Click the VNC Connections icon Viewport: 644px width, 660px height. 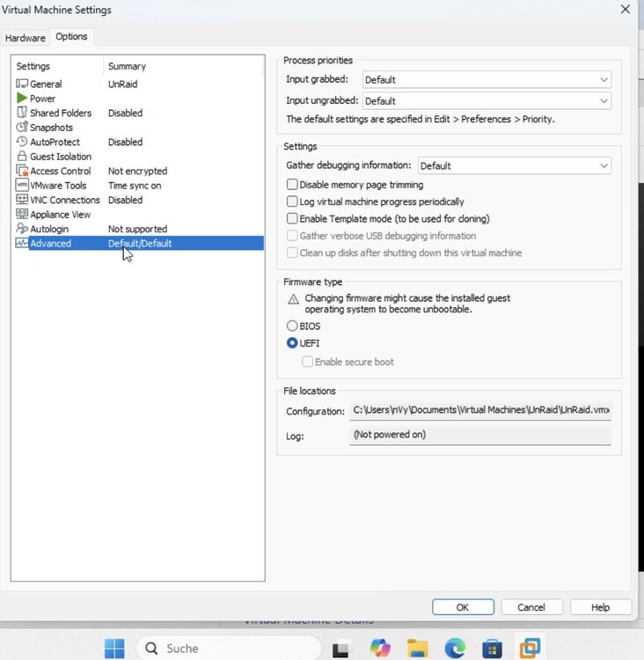click(22, 199)
